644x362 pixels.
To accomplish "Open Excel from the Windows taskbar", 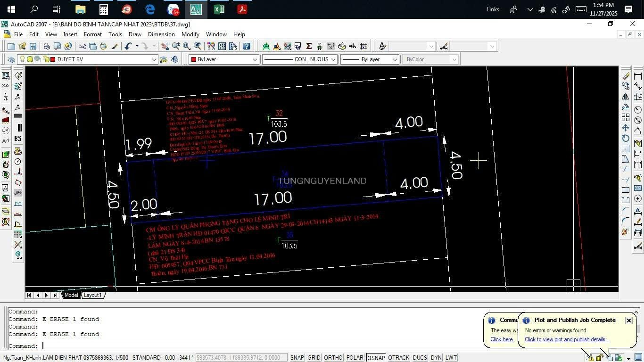I will [219, 9].
